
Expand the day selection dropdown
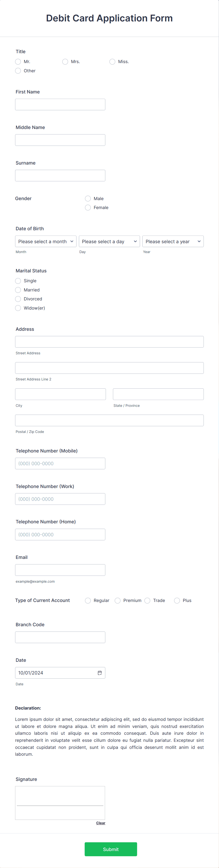109,241
